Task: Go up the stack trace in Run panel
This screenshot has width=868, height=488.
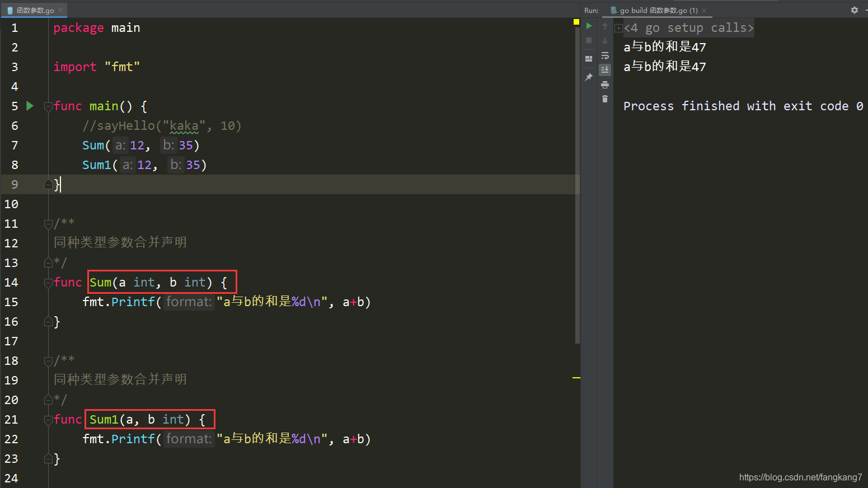Action: 605,26
